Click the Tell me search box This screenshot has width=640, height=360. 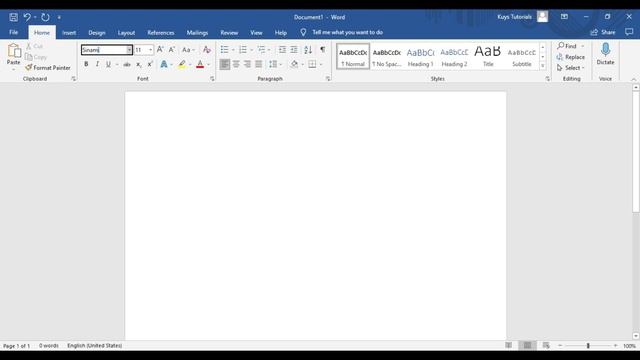click(x=347, y=32)
